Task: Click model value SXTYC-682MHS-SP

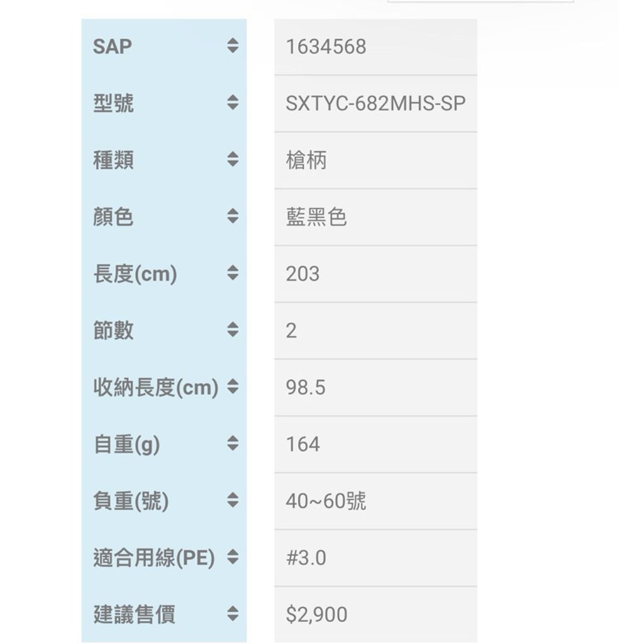Action: point(375,103)
